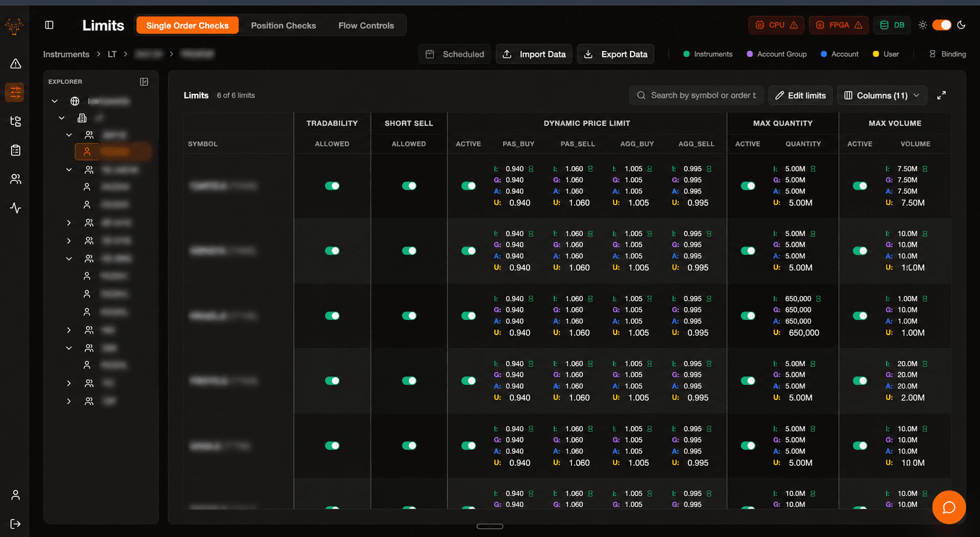980x537 pixels.
Task: Click the Export Data button
Action: tap(616, 54)
